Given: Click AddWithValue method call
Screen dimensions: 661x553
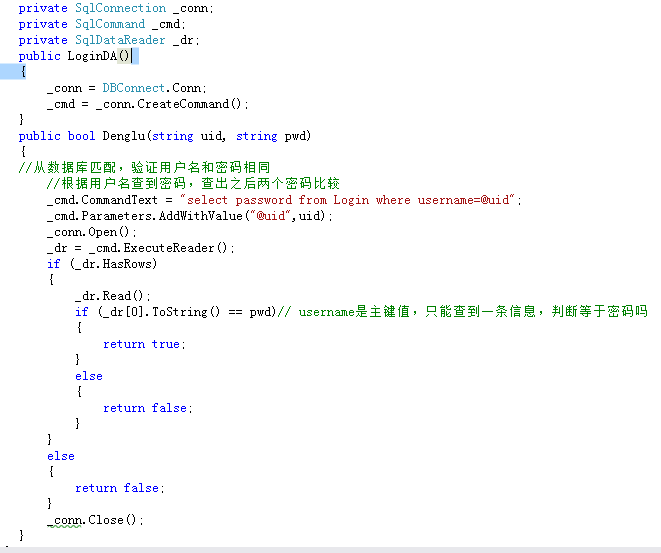Looking at the screenshot, I should point(201,216).
